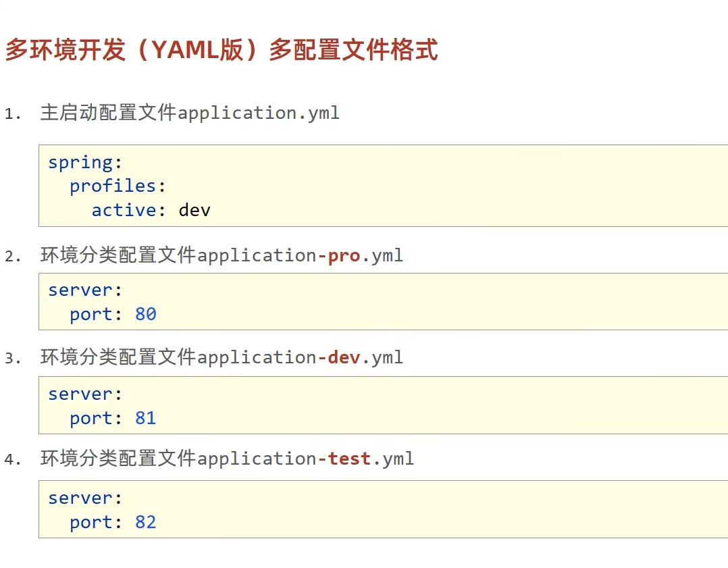The image size is (728, 568).
Task: Click the port value 82
Action: click(x=146, y=522)
